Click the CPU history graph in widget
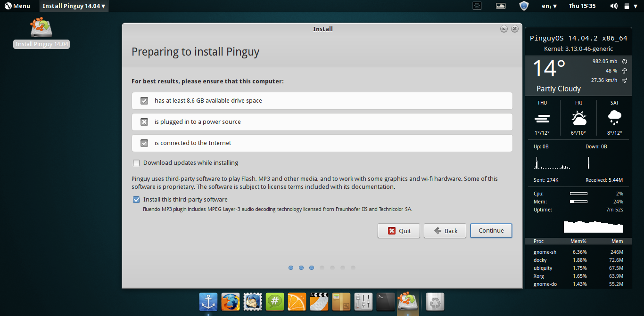The image size is (644, 316). (594, 226)
